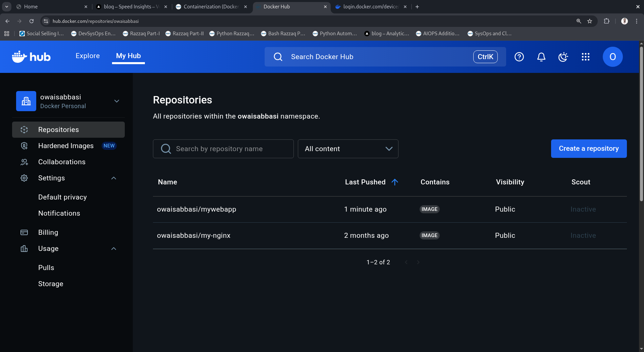View notifications via bell icon
The height and width of the screenshot is (352, 644).
pyautogui.click(x=541, y=57)
